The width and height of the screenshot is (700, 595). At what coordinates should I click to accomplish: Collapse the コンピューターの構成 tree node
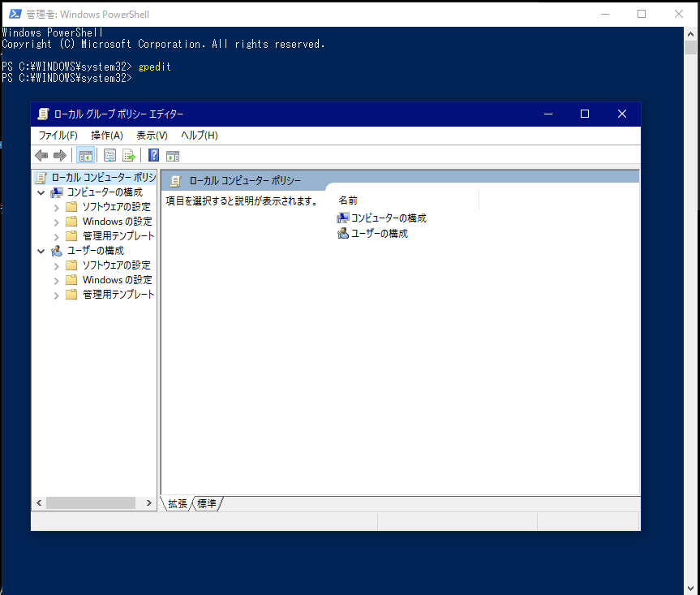pyautogui.click(x=41, y=192)
